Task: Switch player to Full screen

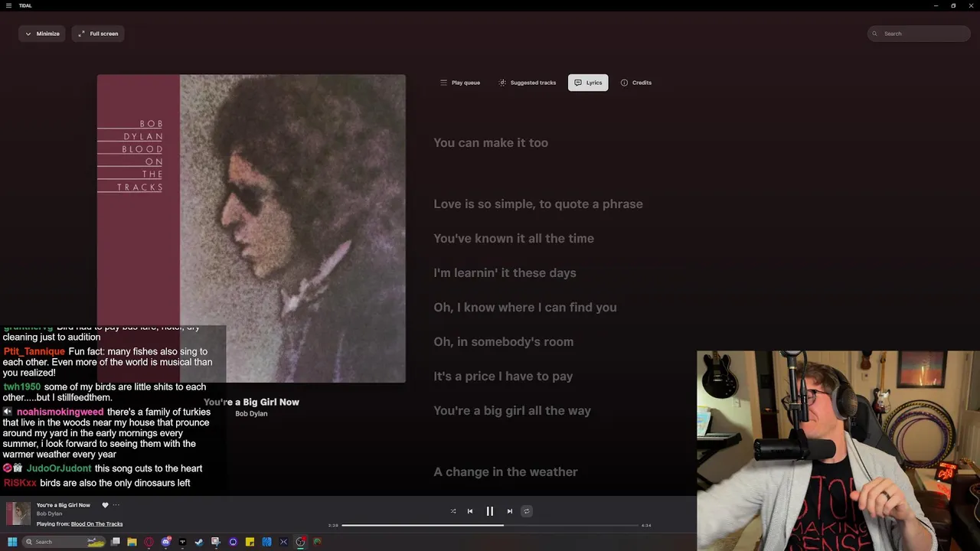Action: pos(98,34)
